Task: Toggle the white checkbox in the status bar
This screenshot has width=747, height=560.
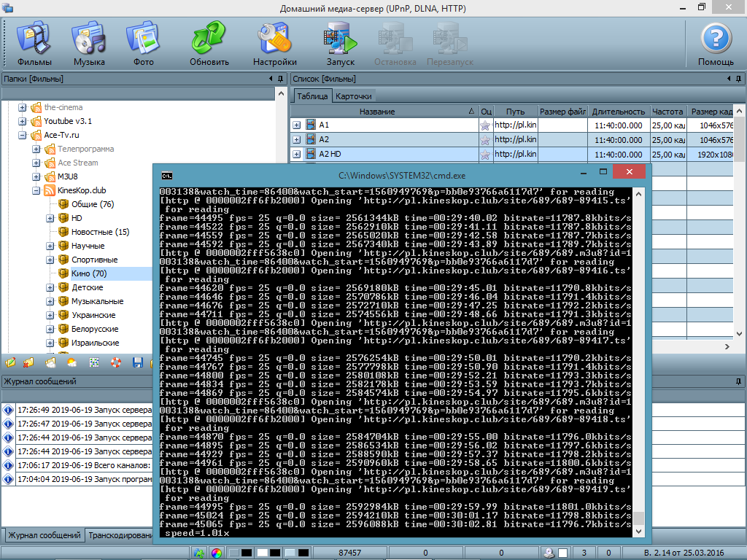Action: 262,553
